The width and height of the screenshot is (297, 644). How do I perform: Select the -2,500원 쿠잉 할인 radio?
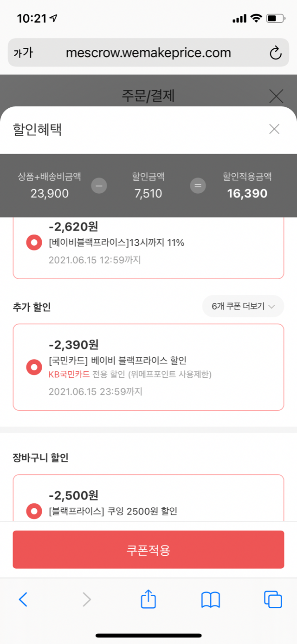(34, 512)
